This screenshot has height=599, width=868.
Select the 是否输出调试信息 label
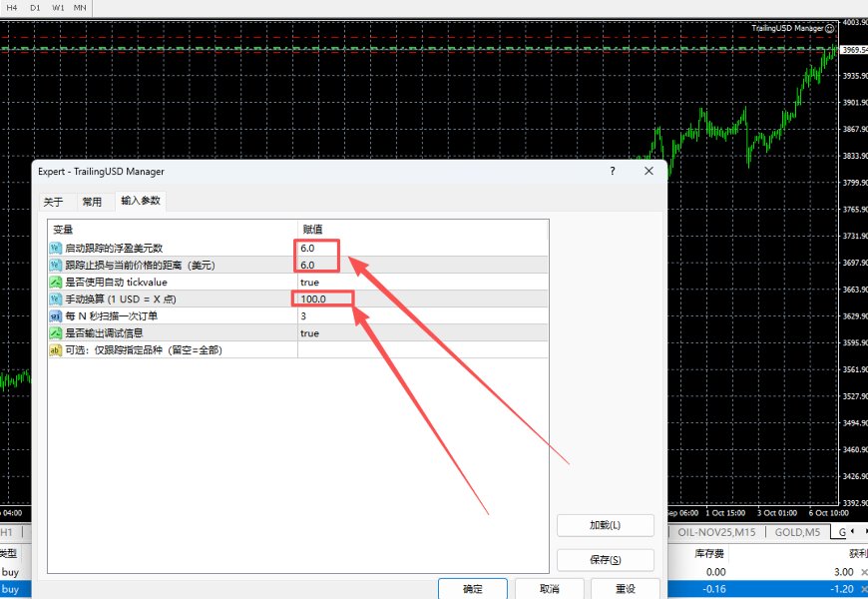point(104,333)
